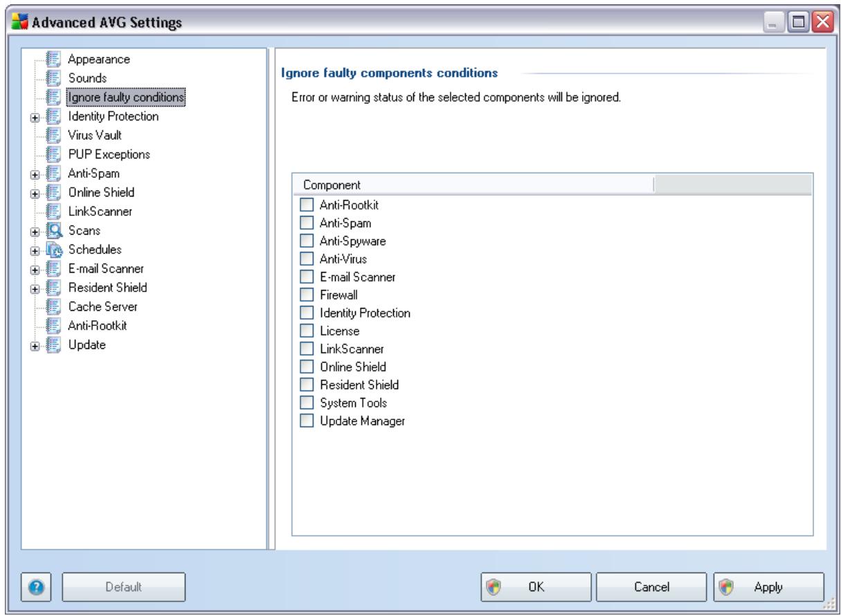Click the Identity Protection tree icon
Image resolution: width=841 pixels, height=616 pixels.
tap(55, 116)
